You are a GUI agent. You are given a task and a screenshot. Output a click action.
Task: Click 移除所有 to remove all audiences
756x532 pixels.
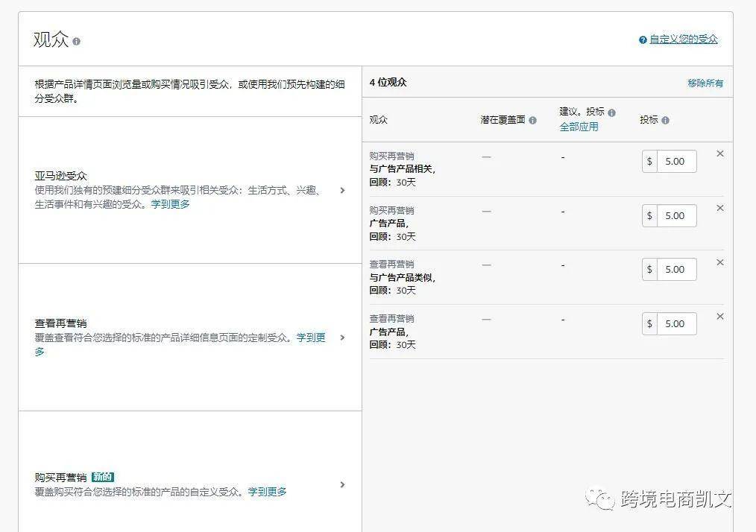(x=705, y=83)
